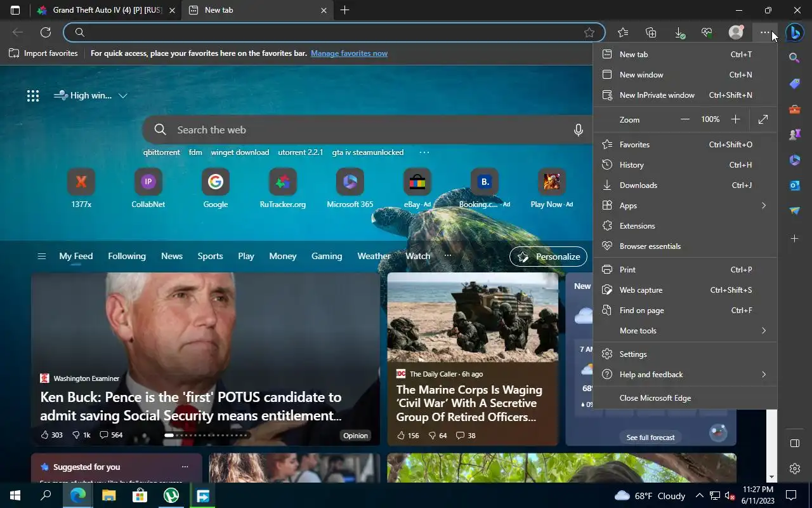This screenshot has height=508, width=812.
Task: Like the Ken Buck article thumbs up
Action: 51,435
